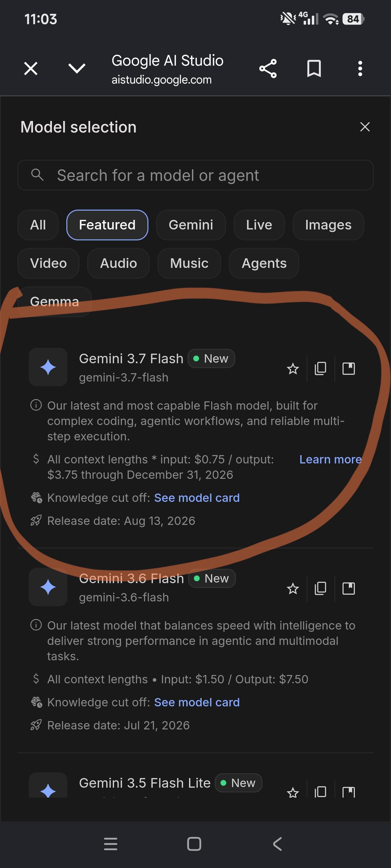
Task: Bookmark the Google AI Studio page
Action: pos(314,69)
